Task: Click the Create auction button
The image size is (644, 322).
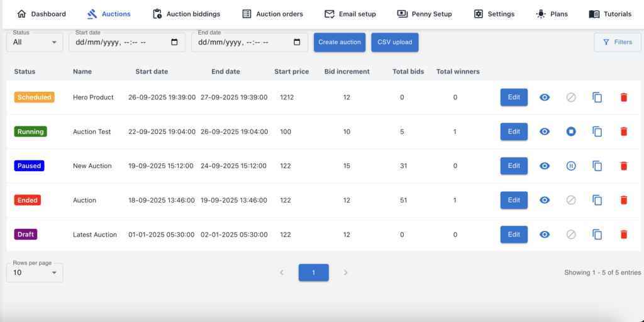Action: click(x=340, y=42)
